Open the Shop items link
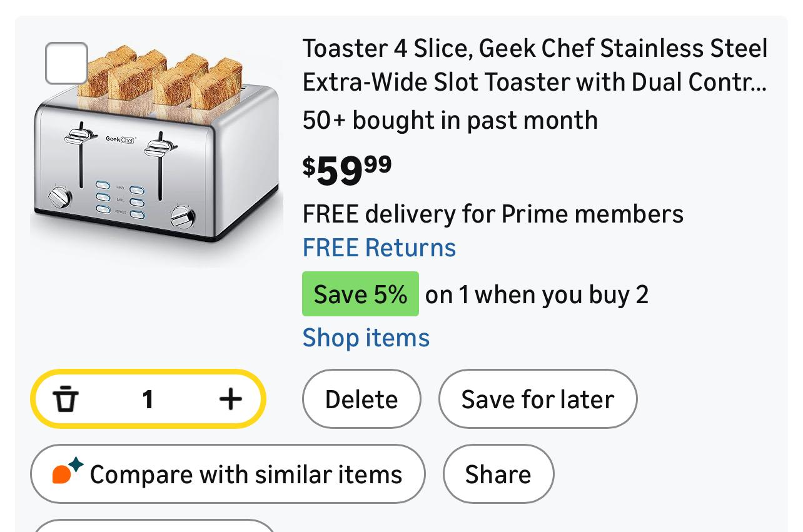Image resolution: width=803 pixels, height=532 pixels. [366, 338]
